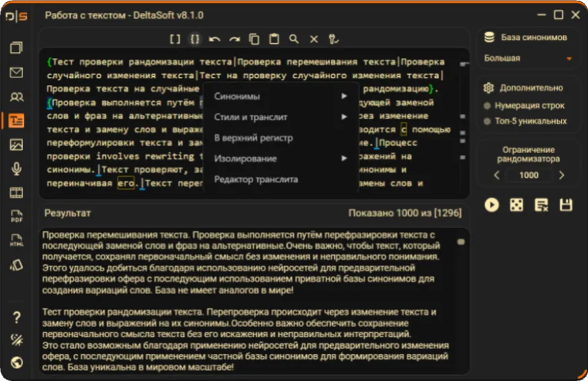Click the editor pane scrollbar thumb

coord(464,64)
